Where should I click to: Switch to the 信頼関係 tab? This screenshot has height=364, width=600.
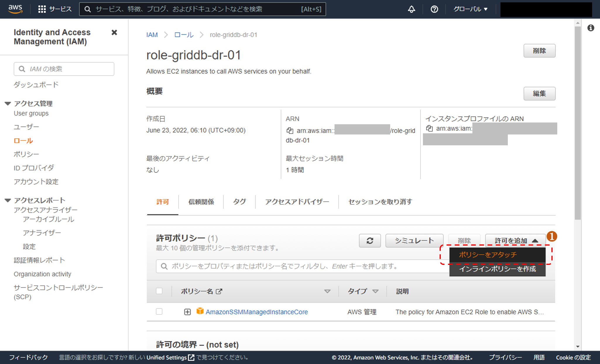coord(201,202)
